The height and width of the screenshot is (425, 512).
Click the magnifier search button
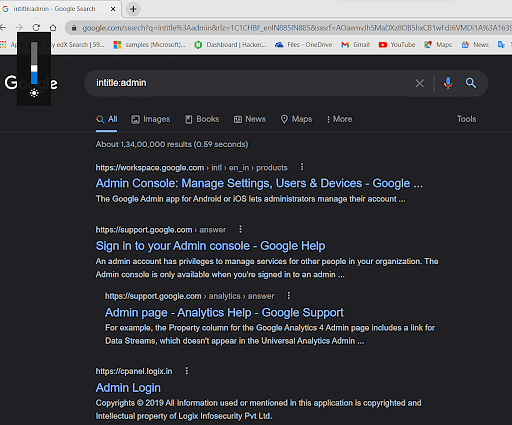click(471, 83)
